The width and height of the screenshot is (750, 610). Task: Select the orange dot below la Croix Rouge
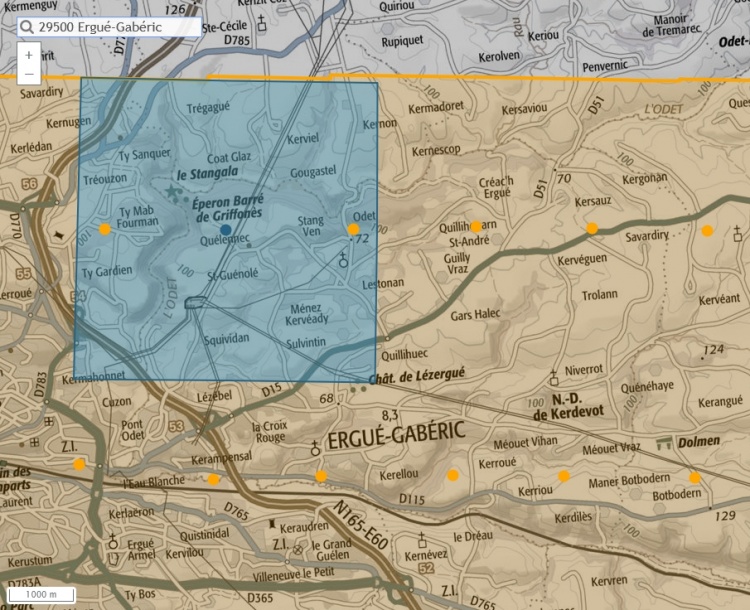(x=321, y=476)
